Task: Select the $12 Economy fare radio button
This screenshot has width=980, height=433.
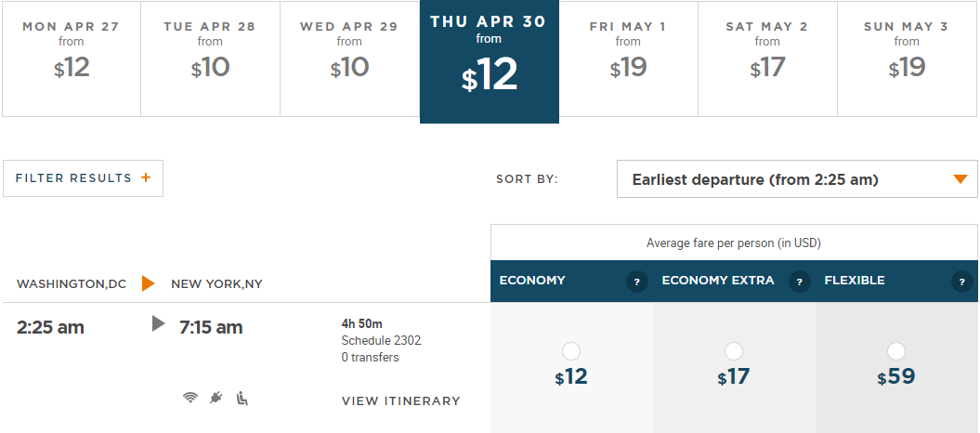Action: (x=571, y=351)
